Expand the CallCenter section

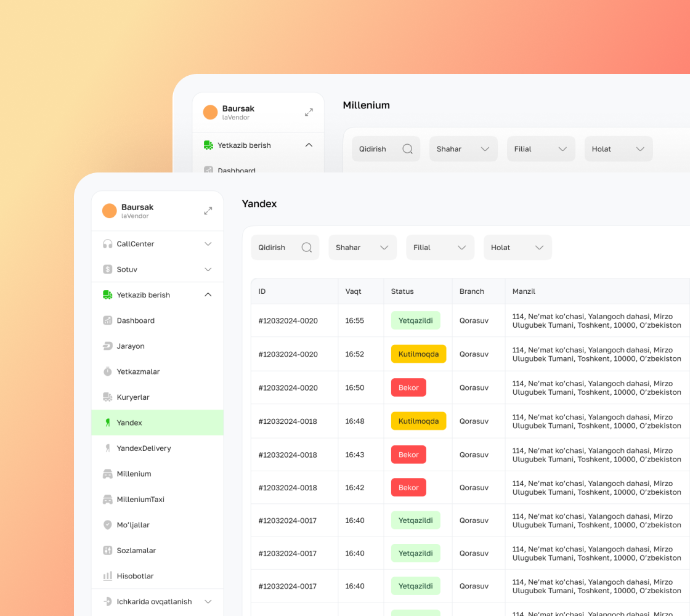tap(208, 244)
